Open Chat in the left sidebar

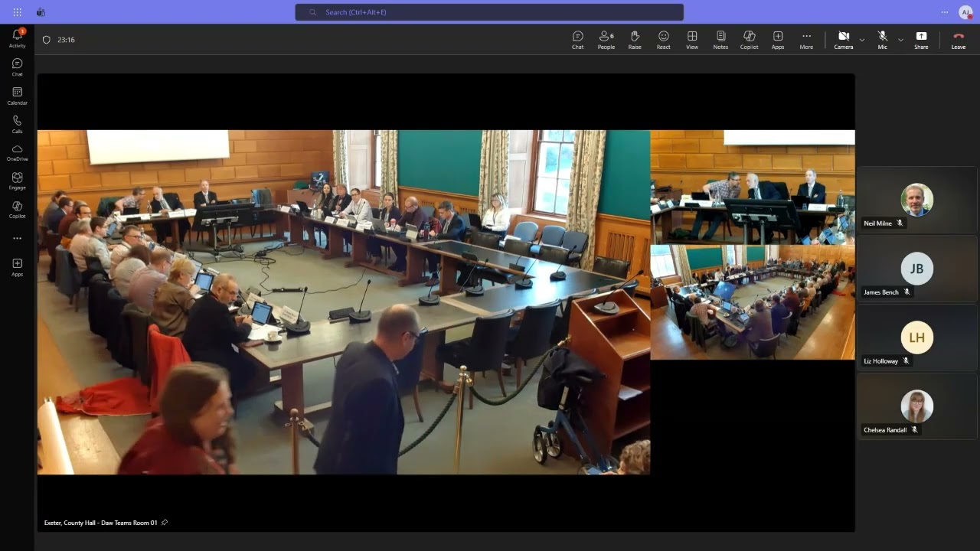[x=17, y=67]
